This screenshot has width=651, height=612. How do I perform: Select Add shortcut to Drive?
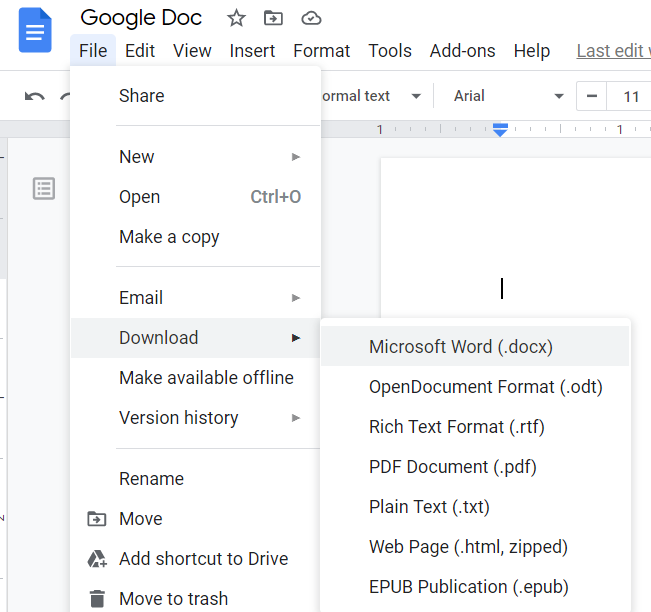click(x=196, y=559)
